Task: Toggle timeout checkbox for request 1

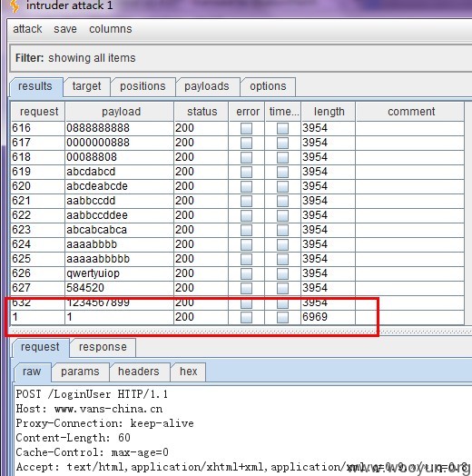Action: click(x=282, y=318)
